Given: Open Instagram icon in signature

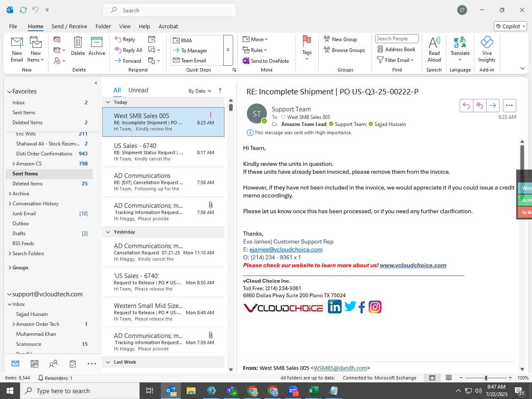Looking at the screenshot, I should click(x=375, y=307).
